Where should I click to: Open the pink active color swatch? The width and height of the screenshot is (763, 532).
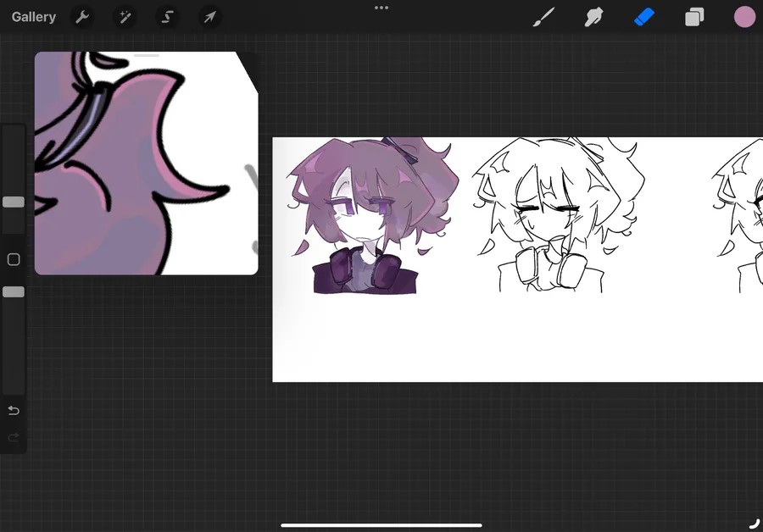[x=744, y=17]
